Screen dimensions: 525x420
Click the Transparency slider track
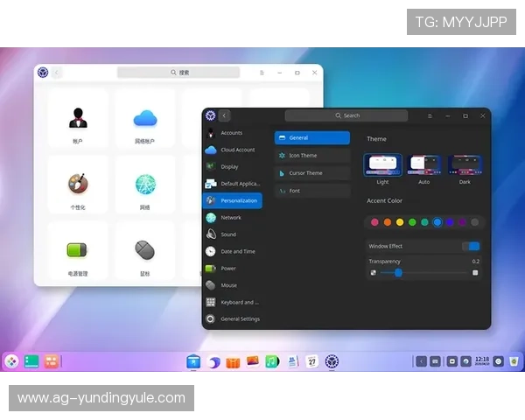tap(426, 272)
